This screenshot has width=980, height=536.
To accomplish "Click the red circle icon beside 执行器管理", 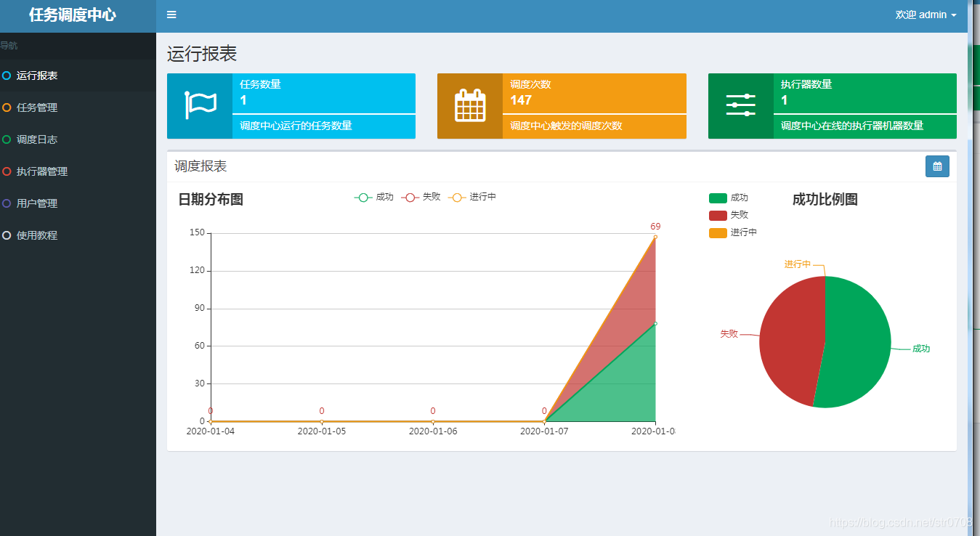I will (x=7, y=171).
